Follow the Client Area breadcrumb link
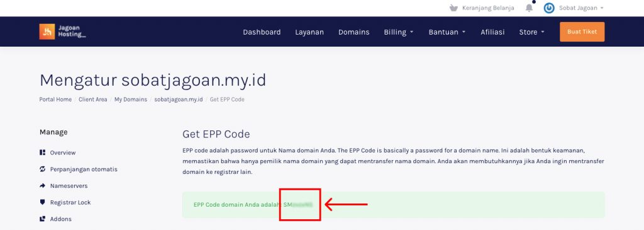This screenshot has height=230, width=644. (93, 100)
